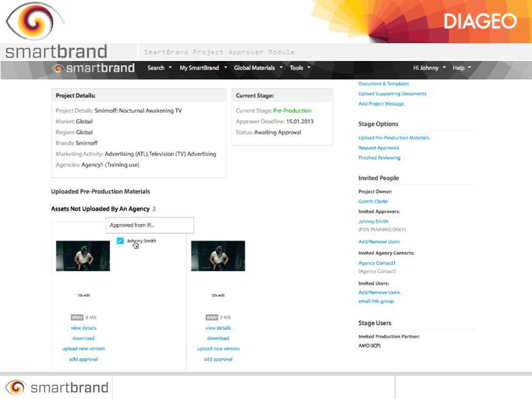The width and height of the screenshot is (532, 399).
Task: Open Document & Templates link
Action: (383, 84)
